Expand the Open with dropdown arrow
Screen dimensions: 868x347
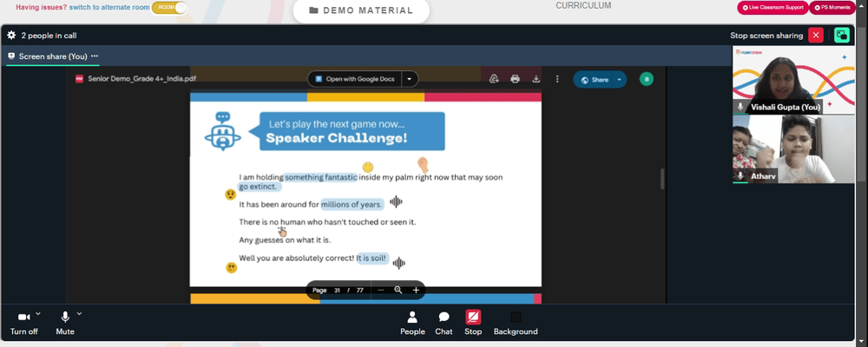click(410, 79)
